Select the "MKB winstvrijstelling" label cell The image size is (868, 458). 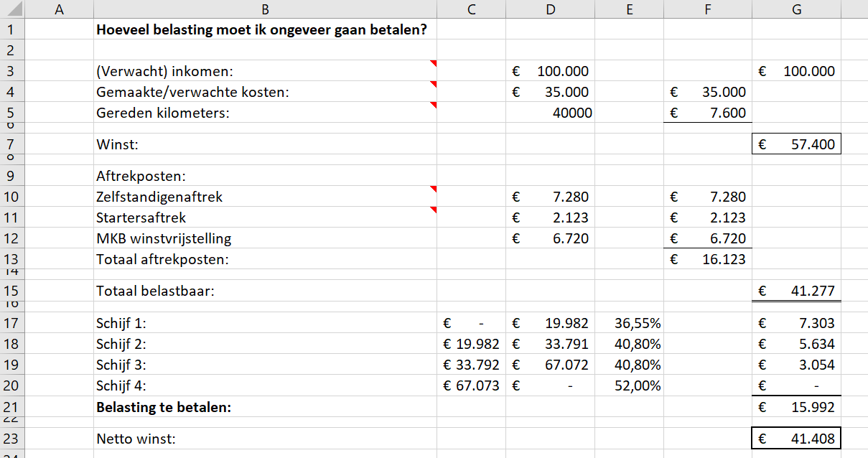pyautogui.click(x=265, y=238)
